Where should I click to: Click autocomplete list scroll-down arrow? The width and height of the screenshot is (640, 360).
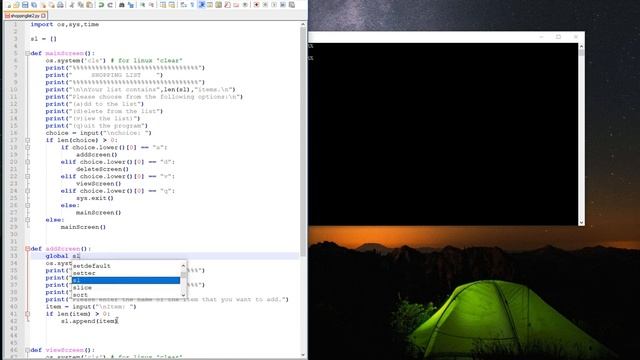coord(183,295)
